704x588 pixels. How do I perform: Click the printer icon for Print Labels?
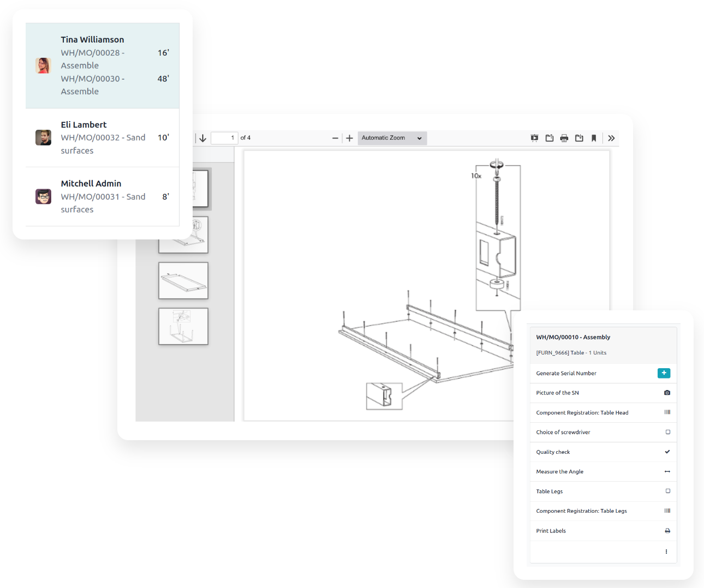point(667,531)
